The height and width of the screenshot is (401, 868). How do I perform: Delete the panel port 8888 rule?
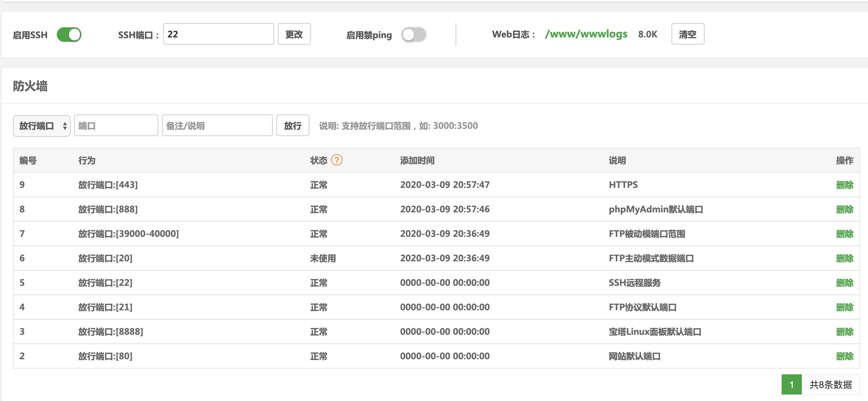click(844, 332)
